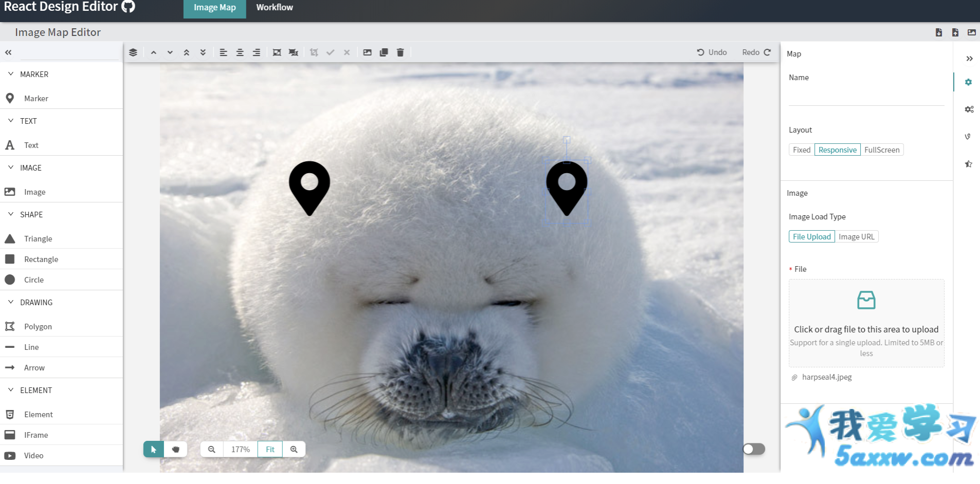Click the image icon in top-right header
This screenshot has height=484, width=980.
(x=972, y=32)
